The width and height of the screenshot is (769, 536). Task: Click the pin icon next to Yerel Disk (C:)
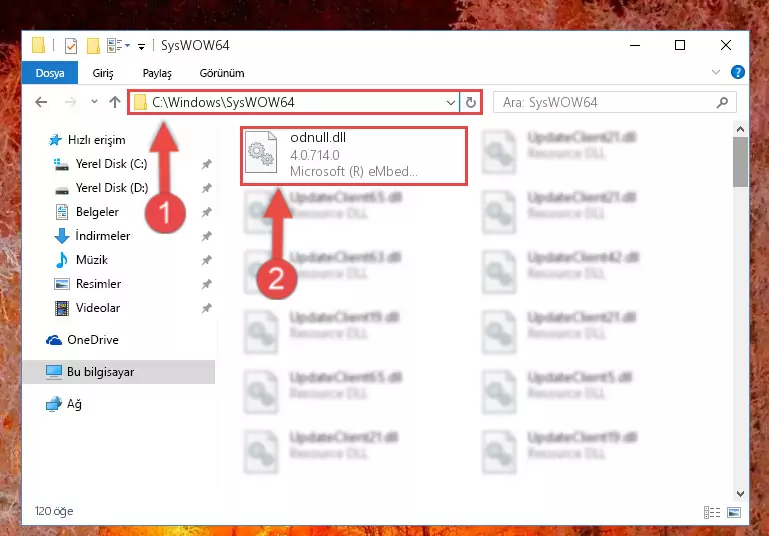206,164
